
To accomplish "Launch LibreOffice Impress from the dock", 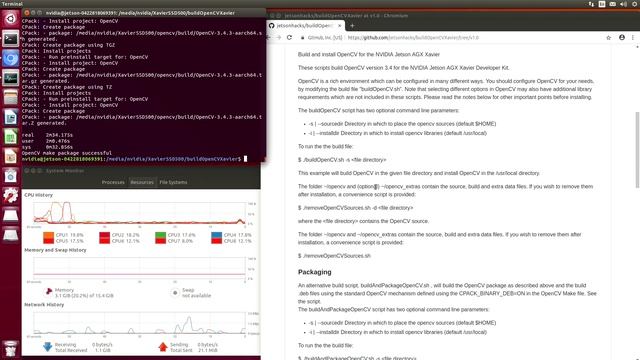I will pos(11,156).
